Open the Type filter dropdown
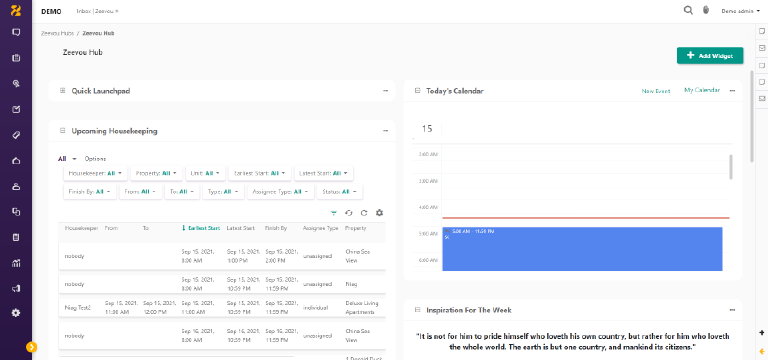Screen dimensions: 768x360 pyautogui.click(x=223, y=192)
